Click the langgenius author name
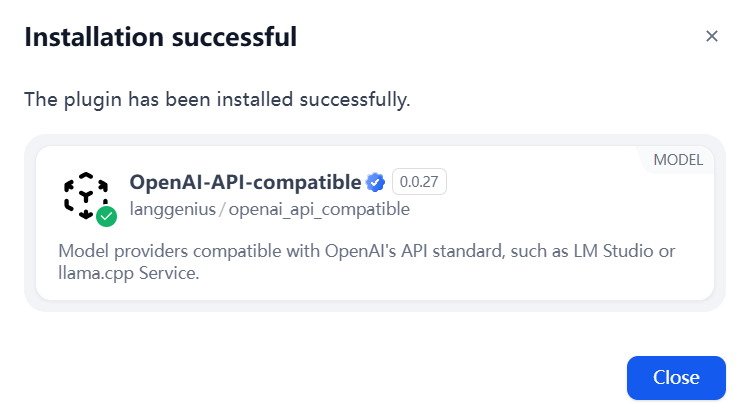 [172, 209]
